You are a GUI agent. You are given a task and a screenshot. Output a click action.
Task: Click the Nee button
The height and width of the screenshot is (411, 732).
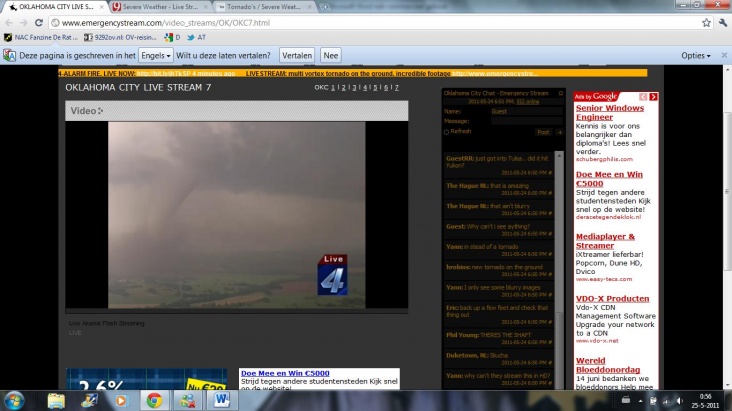point(331,56)
